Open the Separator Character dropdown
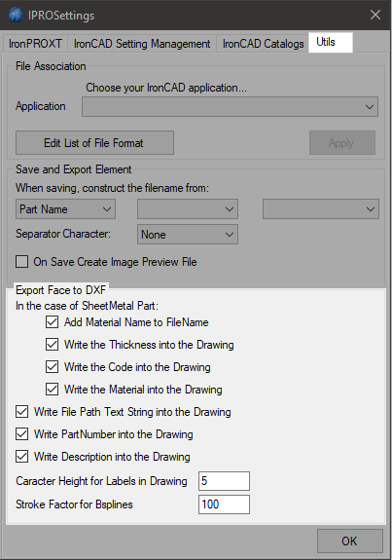The image size is (392, 560). point(188,235)
